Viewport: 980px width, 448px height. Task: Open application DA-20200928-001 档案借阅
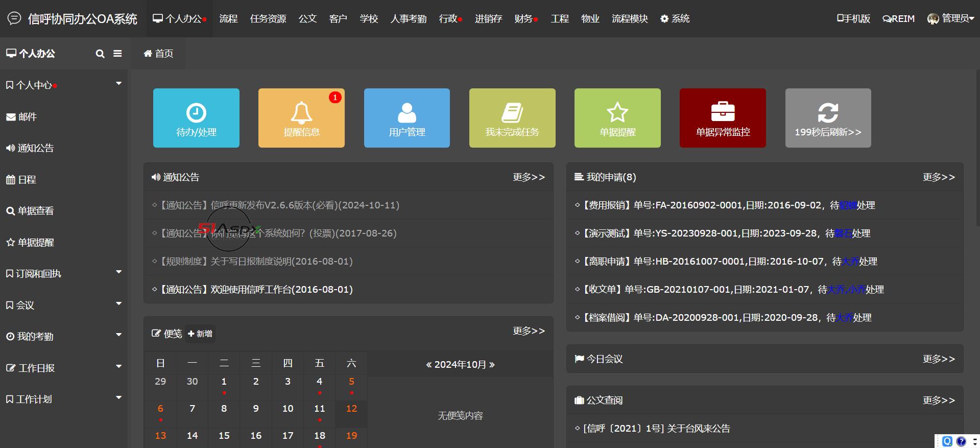723,318
